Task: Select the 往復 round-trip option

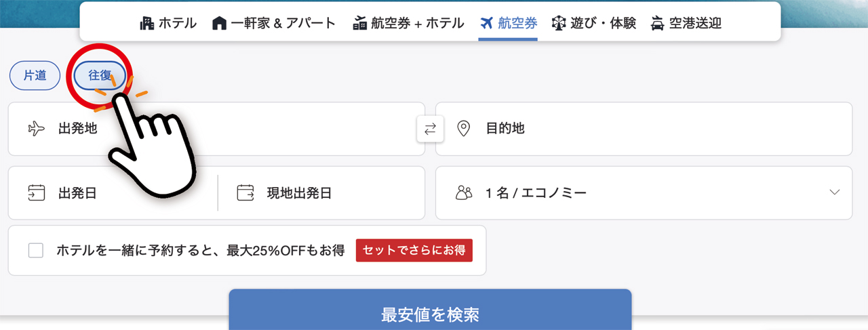Action: click(100, 75)
